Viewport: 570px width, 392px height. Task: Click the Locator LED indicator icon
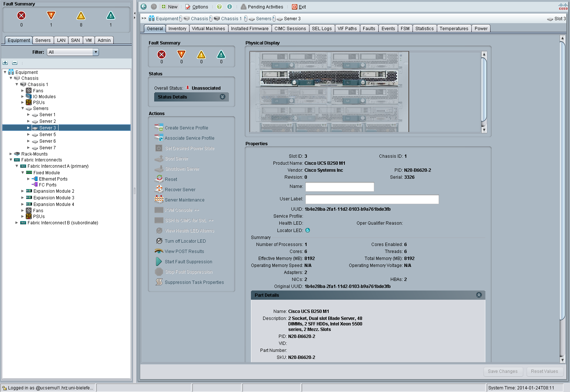308,231
